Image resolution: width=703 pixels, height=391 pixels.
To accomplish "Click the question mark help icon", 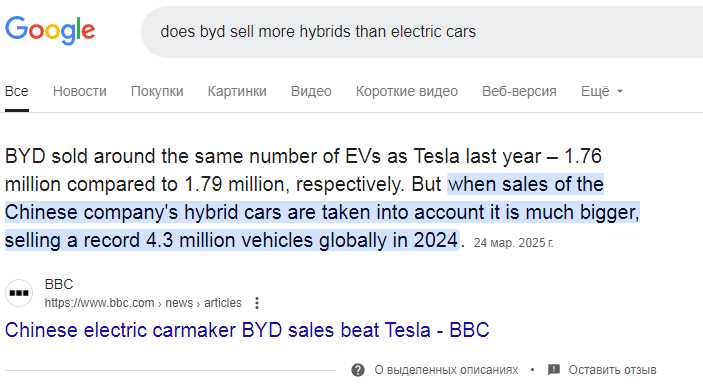I will [x=358, y=370].
